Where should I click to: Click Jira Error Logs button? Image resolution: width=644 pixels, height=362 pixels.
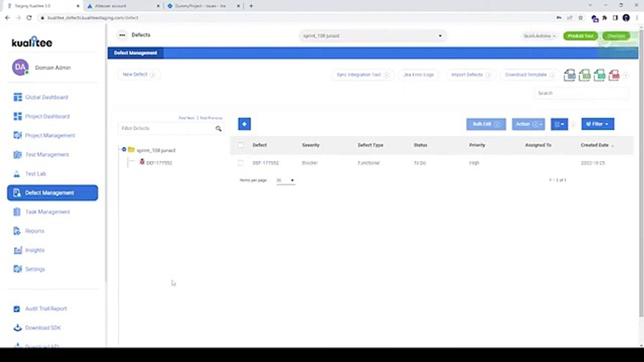tap(419, 75)
